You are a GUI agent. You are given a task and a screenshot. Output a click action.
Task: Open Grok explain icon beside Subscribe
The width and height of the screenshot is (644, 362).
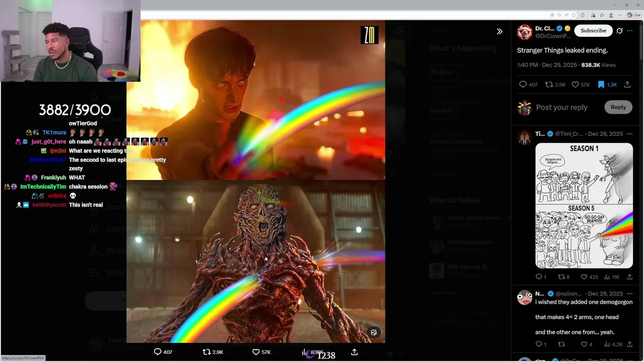pyautogui.click(x=619, y=31)
